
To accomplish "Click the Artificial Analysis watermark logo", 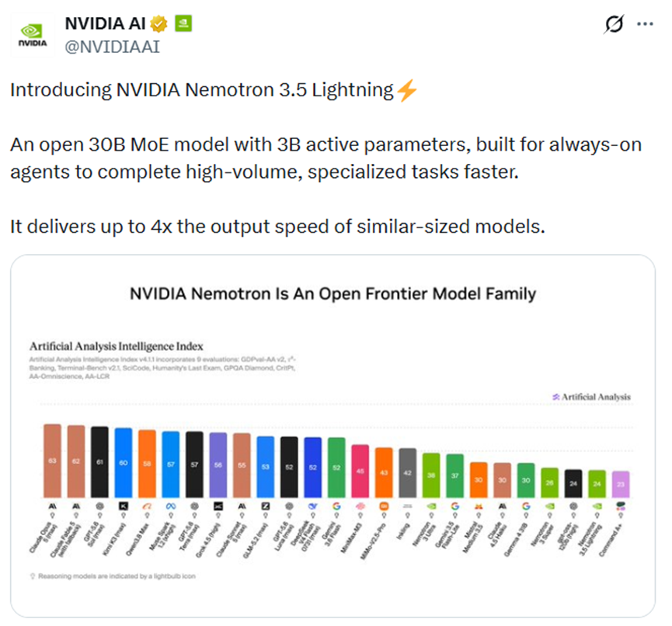I will coord(591,397).
